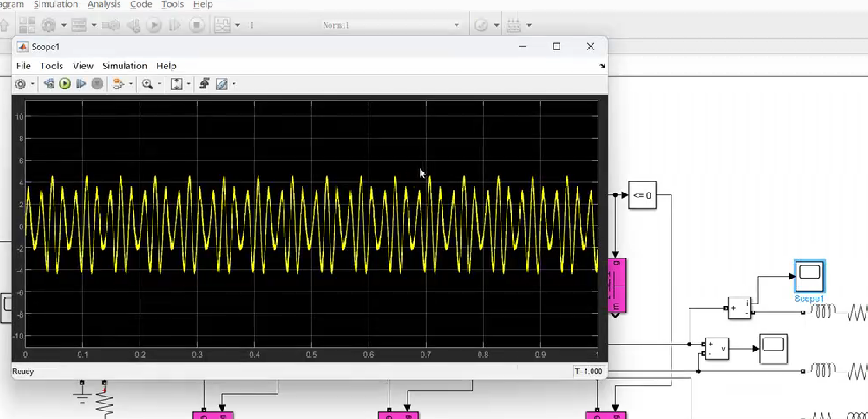Expand the configuration properties gear dropdown arrow
This screenshot has height=419, width=868.
tap(33, 84)
